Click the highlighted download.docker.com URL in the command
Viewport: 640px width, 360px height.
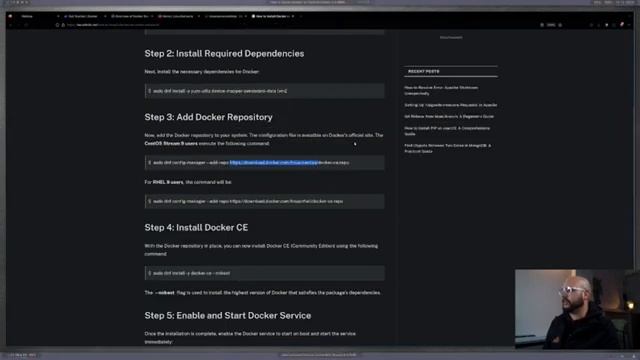pyautogui.click(x=273, y=162)
